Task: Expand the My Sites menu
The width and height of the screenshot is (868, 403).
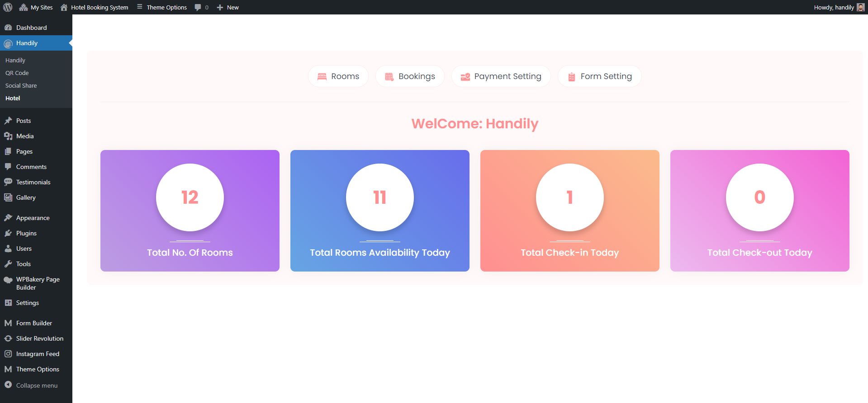Action: coord(36,7)
